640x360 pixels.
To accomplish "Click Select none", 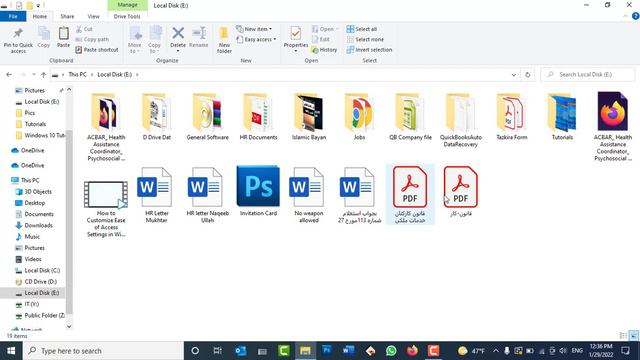I will click(365, 39).
